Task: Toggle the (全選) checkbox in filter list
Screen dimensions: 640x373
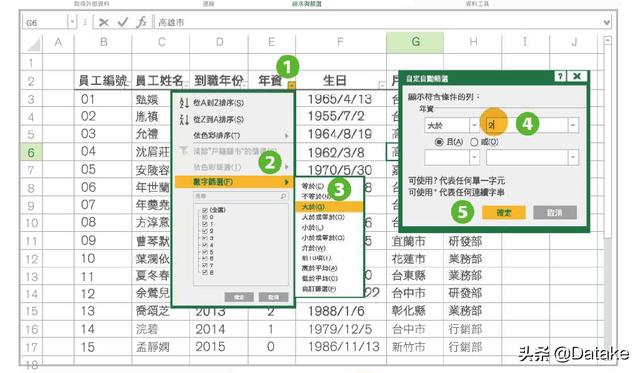Action: (205, 211)
